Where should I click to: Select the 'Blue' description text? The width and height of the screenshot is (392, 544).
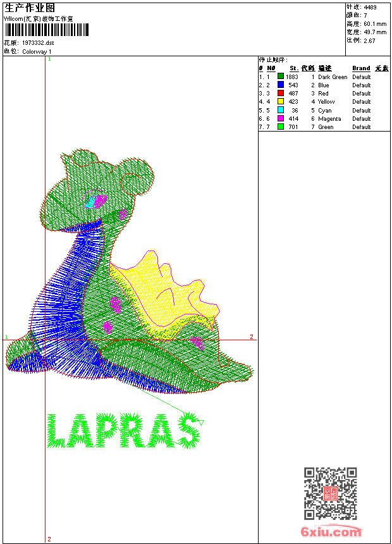coord(323,85)
